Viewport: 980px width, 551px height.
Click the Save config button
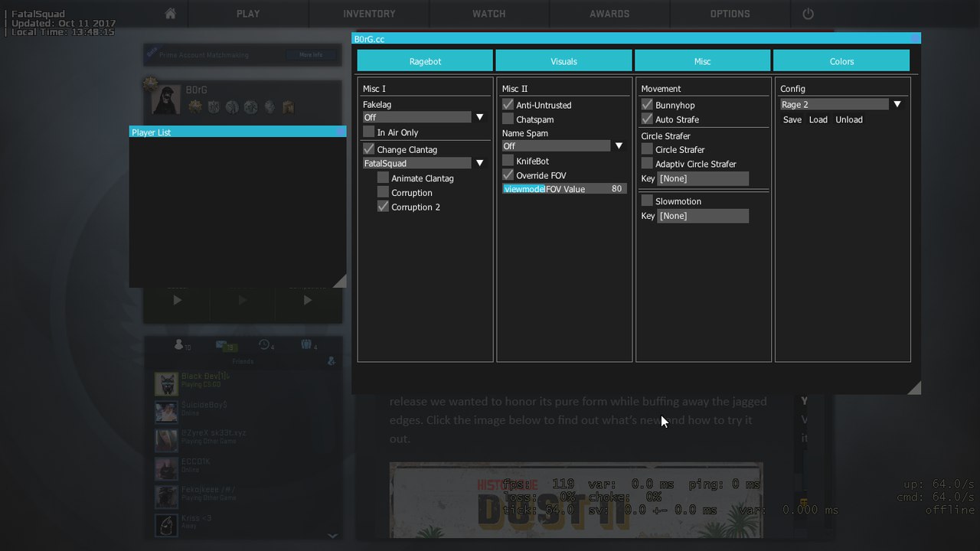tap(792, 120)
